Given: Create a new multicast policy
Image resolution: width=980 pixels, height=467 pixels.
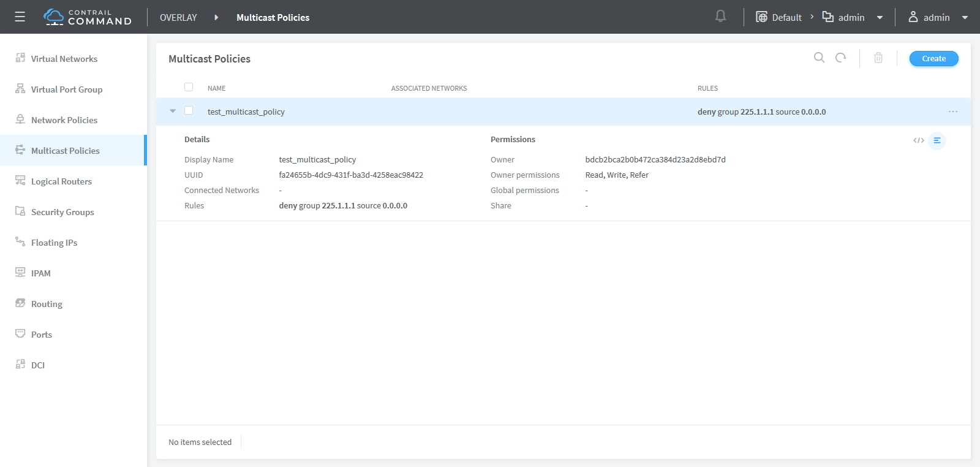Looking at the screenshot, I should (x=933, y=59).
